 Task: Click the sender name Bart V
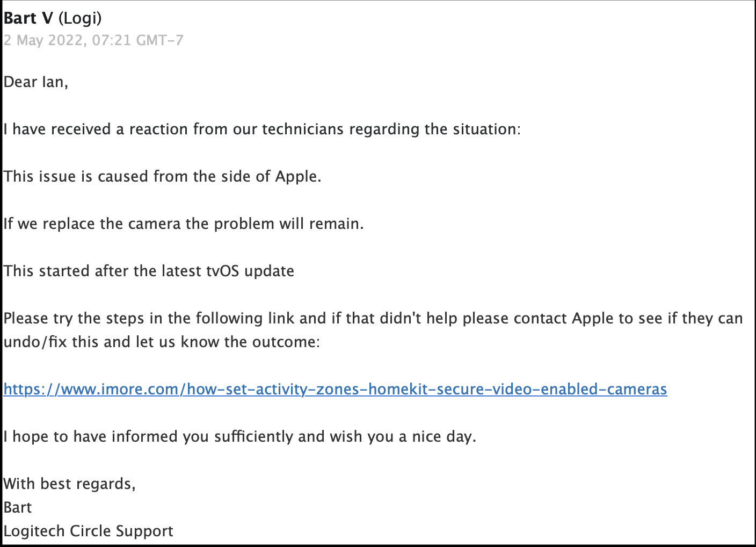tap(28, 18)
